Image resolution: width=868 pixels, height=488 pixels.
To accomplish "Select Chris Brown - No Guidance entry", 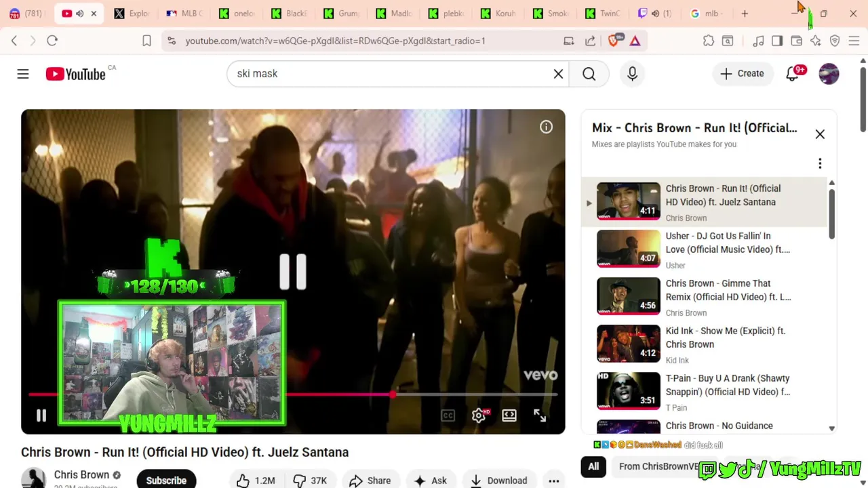I will click(705, 426).
